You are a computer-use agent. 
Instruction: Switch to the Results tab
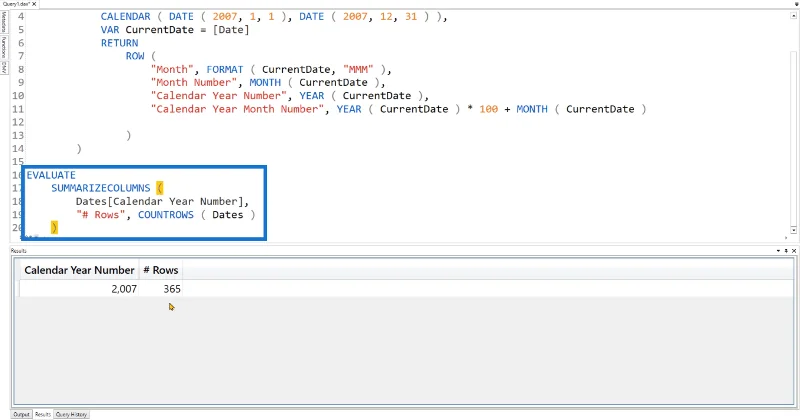click(x=43, y=414)
